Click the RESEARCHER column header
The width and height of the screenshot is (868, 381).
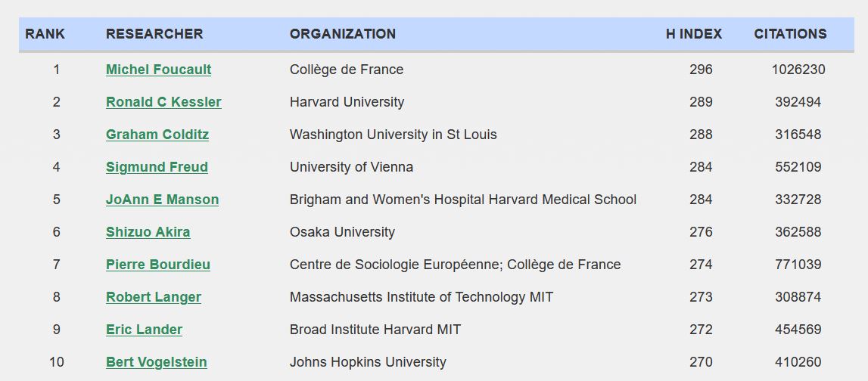(x=154, y=34)
